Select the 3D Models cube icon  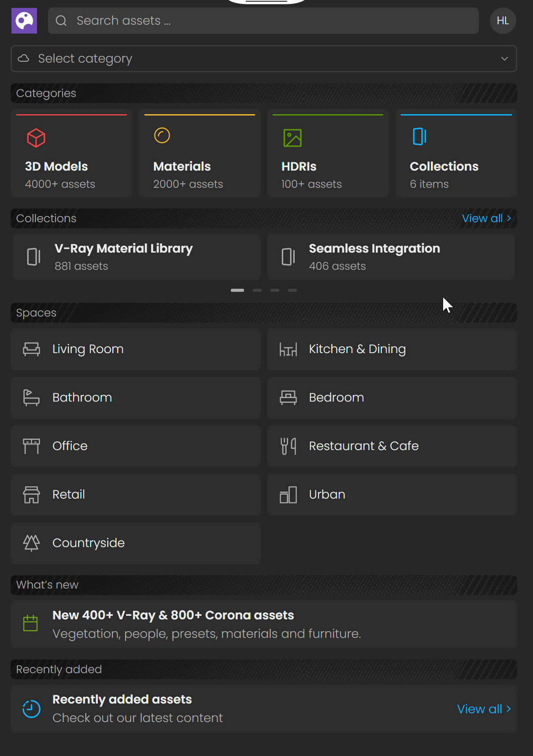click(36, 138)
